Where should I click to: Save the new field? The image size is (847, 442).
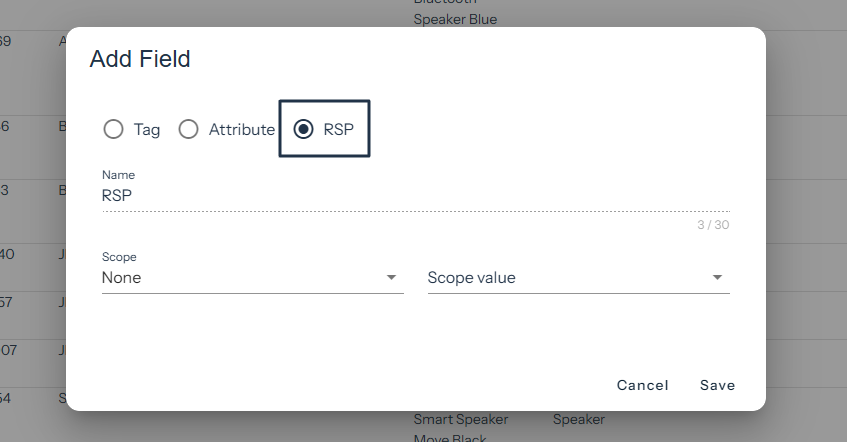click(x=717, y=385)
